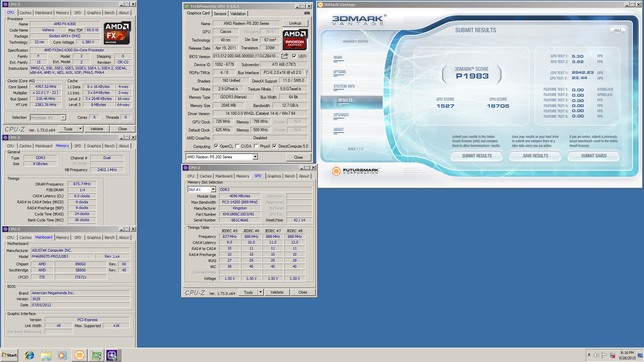Viewport: 644px width, 362px height.
Task: Click the Bus Interface question mark icon
Action: coord(306,72)
